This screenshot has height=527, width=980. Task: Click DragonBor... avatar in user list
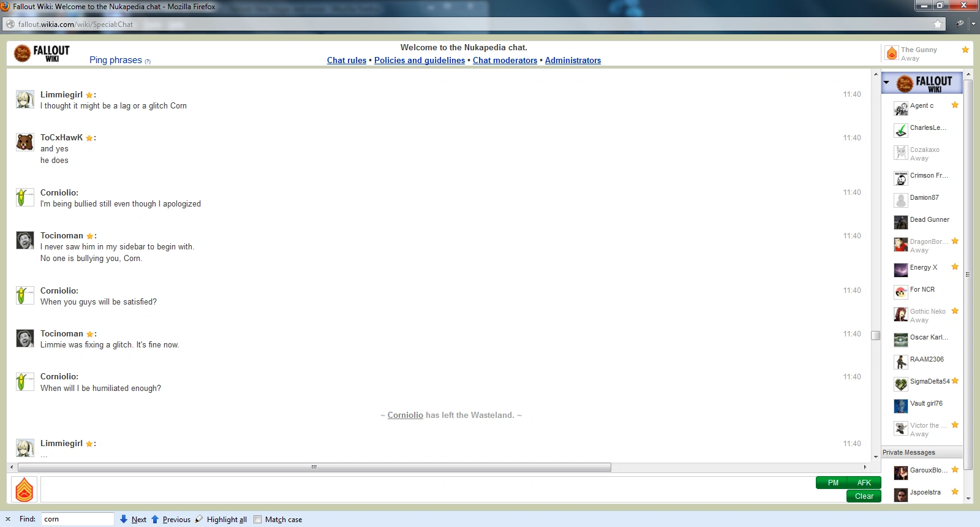(x=901, y=245)
